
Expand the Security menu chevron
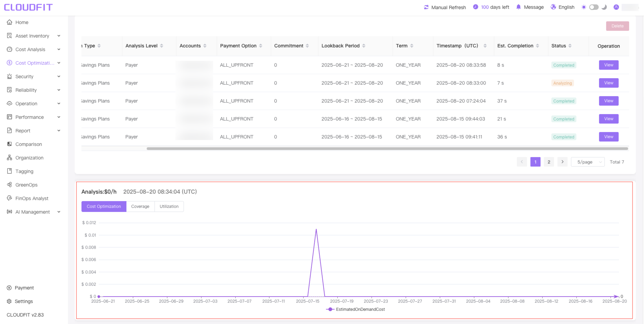(59, 77)
